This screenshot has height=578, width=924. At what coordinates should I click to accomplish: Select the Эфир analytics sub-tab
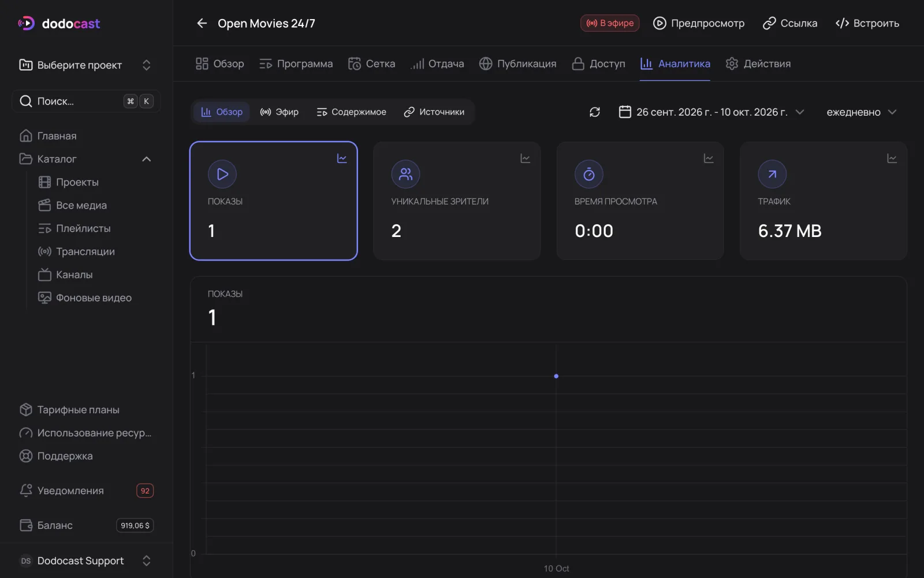click(x=280, y=112)
